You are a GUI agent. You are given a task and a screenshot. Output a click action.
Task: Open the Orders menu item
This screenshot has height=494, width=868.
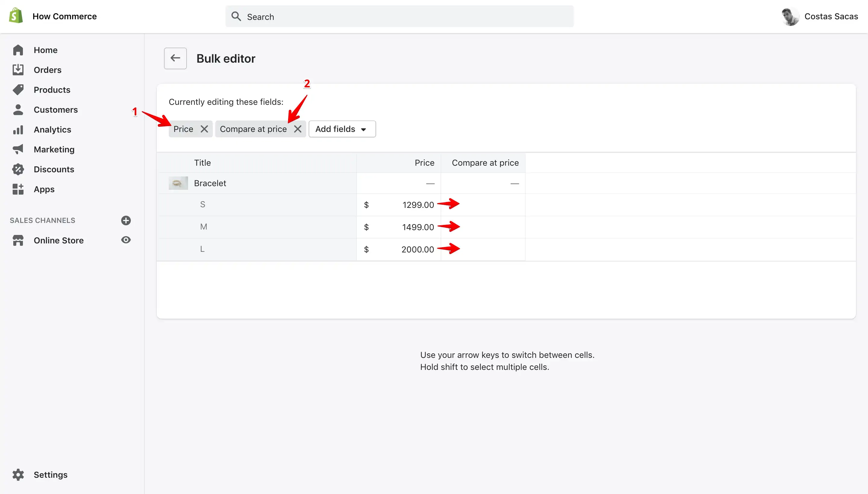tap(48, 70)
